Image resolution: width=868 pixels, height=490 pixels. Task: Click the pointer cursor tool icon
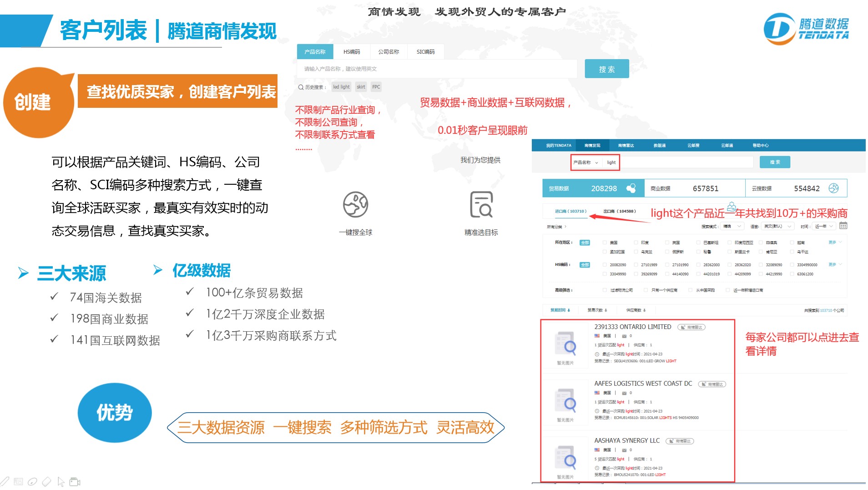point(61,481)
